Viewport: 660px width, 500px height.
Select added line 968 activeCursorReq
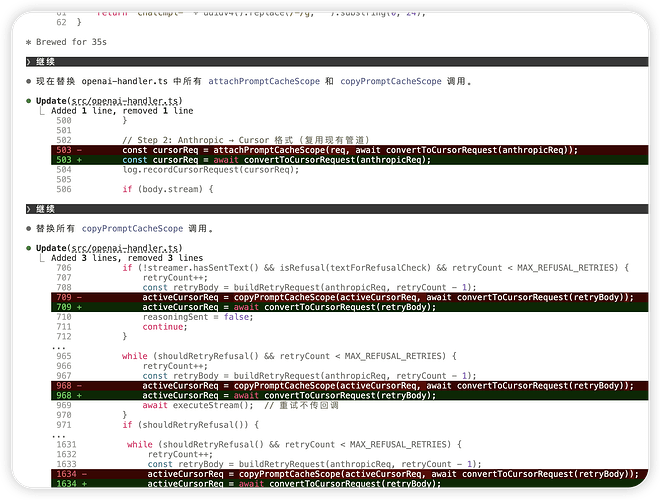point(349,396)
